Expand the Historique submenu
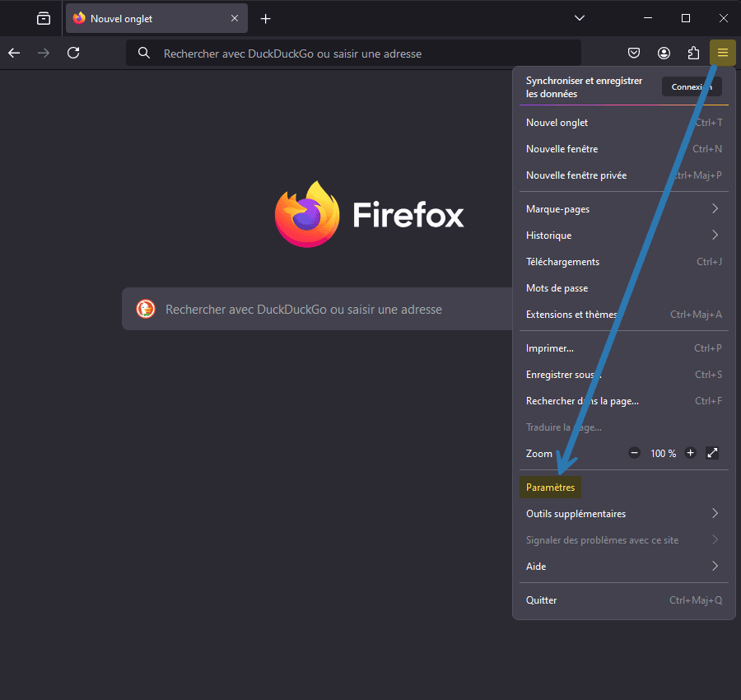 coord(624,236)
